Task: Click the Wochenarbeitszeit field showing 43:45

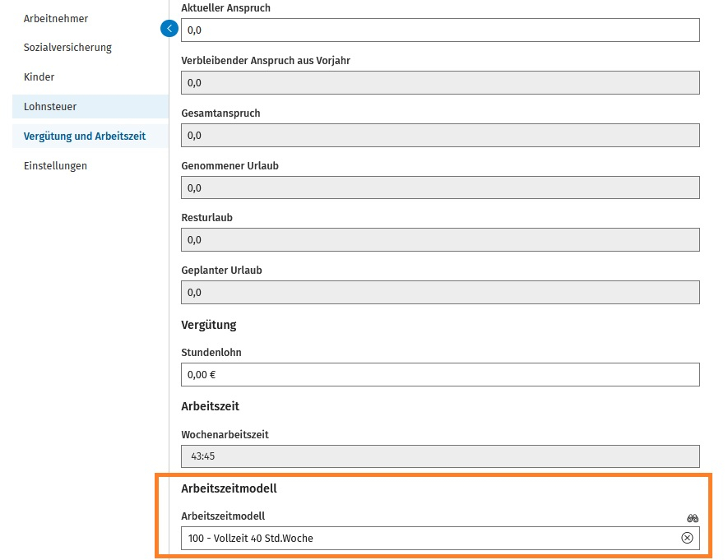Action: click(440, 456)
